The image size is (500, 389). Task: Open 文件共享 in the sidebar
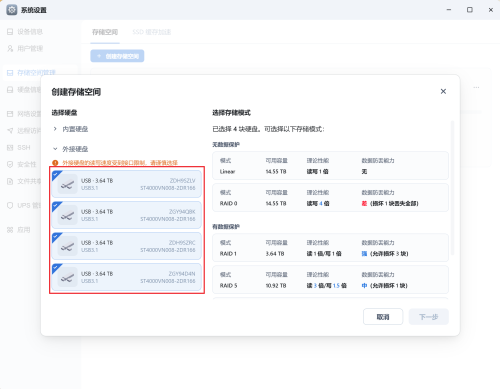(25, 181)
